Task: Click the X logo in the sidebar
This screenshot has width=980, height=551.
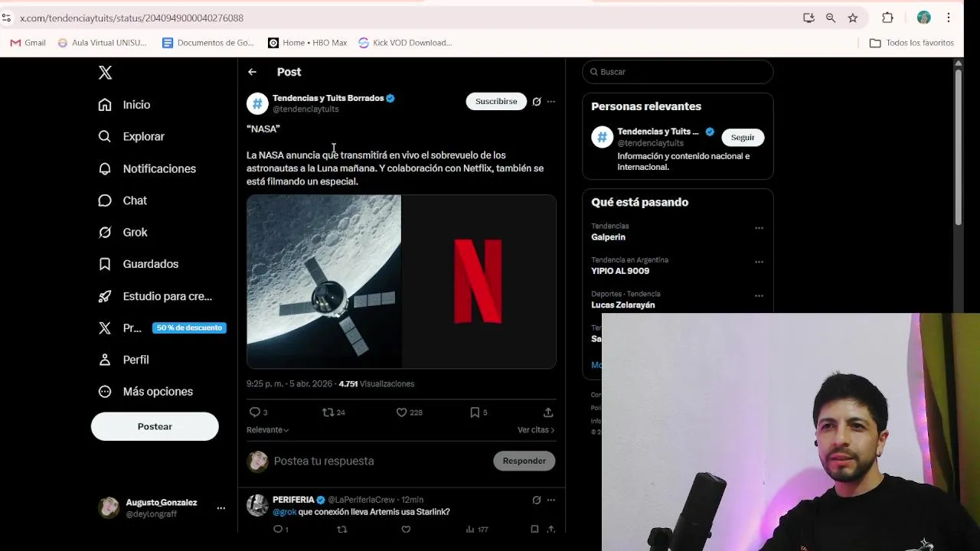Action: pyautogui.click(x=106, y=73)
